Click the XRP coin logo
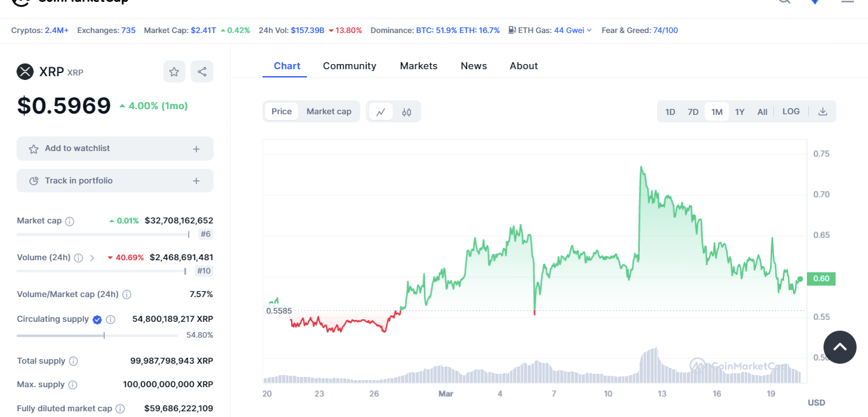 click(x=25, y=72)
